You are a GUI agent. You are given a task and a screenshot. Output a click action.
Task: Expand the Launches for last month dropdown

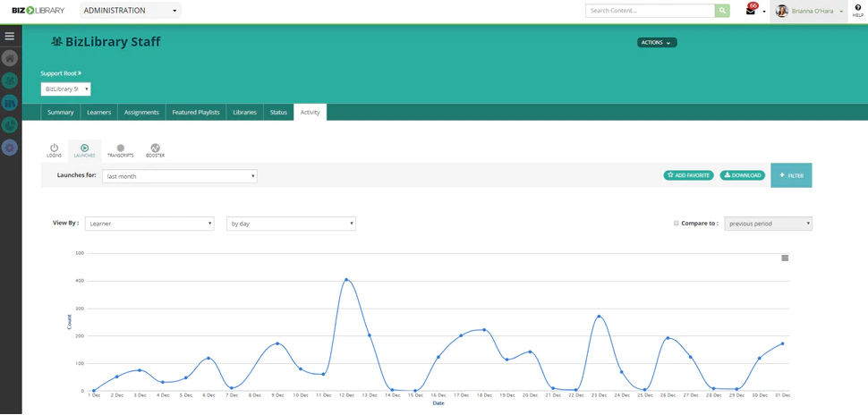[x=179, y=176]
